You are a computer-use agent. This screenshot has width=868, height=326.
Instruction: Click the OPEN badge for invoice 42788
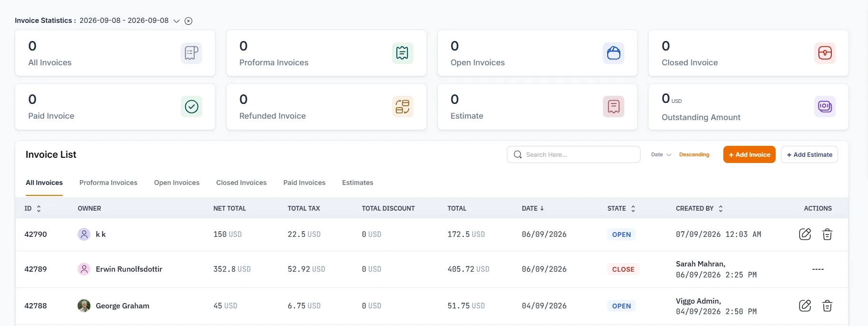(x=621, y=306)
